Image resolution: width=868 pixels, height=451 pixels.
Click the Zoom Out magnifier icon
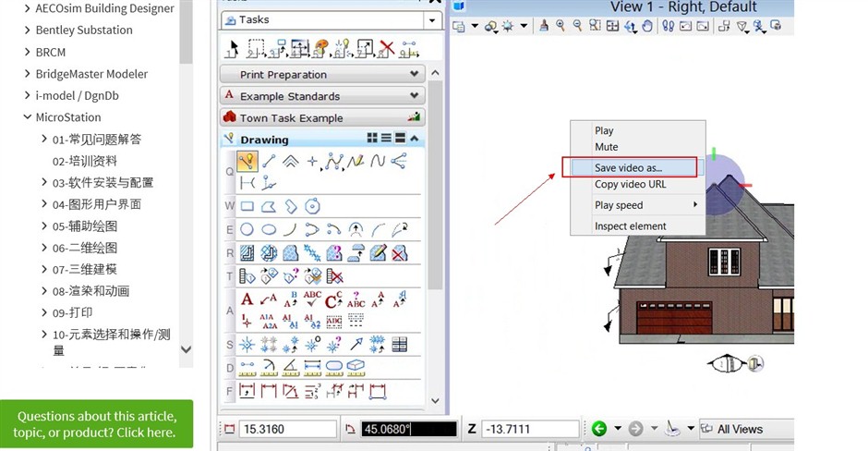point(577,26)
